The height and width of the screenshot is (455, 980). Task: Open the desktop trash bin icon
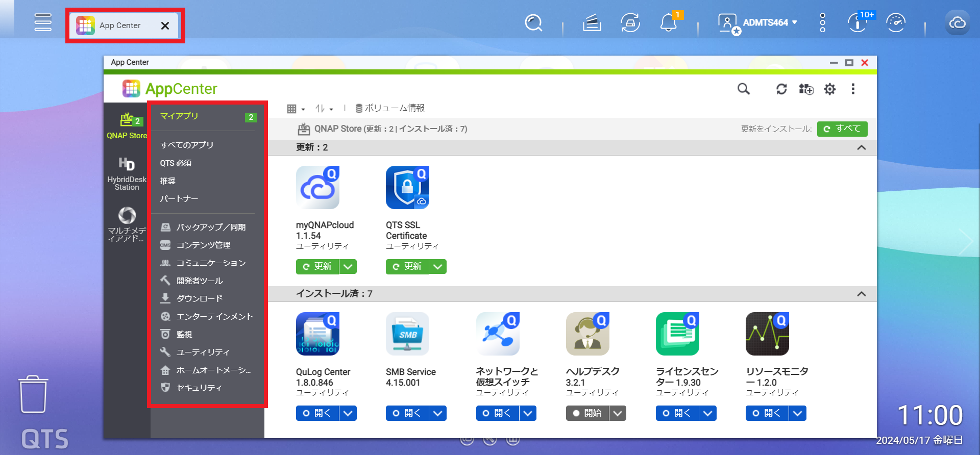click(x=33, y=394)
